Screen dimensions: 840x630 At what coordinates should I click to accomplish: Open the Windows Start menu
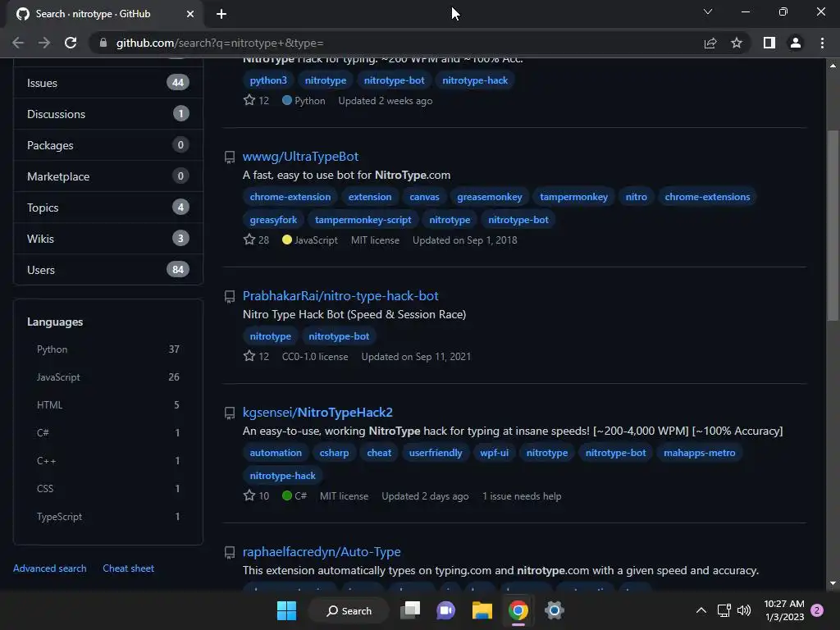286,610
